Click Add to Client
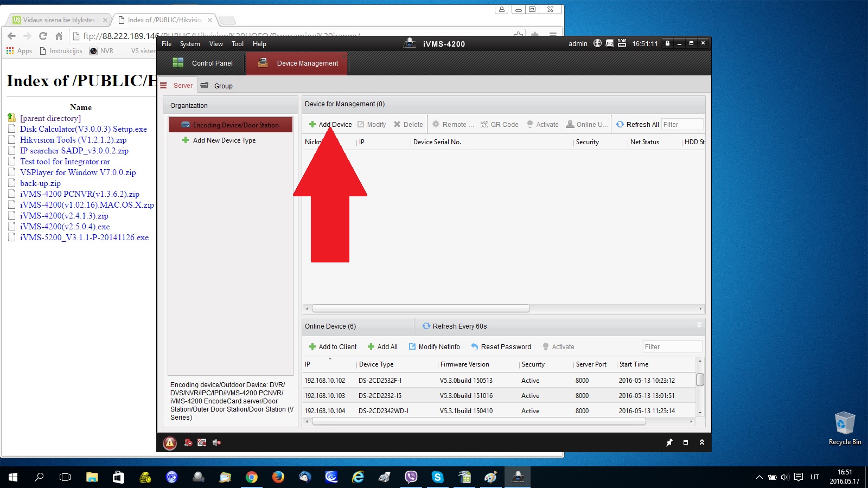The image size is (868, 488). click(333, 347)
